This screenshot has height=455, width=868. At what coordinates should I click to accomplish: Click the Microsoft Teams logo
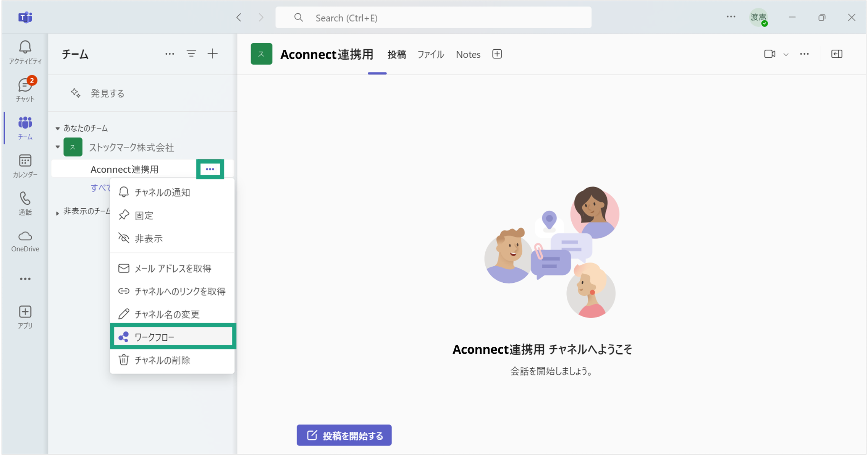point(25,17)
